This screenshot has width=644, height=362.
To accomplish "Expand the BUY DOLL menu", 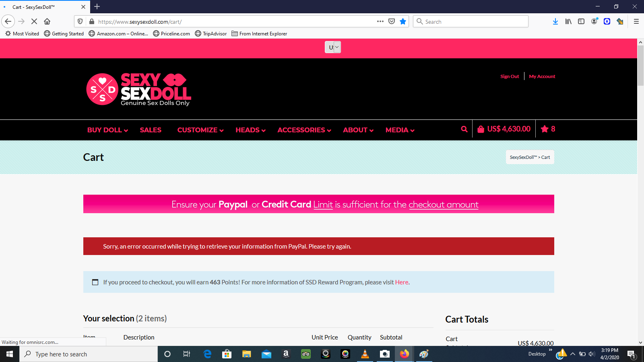I will (107, 130).
